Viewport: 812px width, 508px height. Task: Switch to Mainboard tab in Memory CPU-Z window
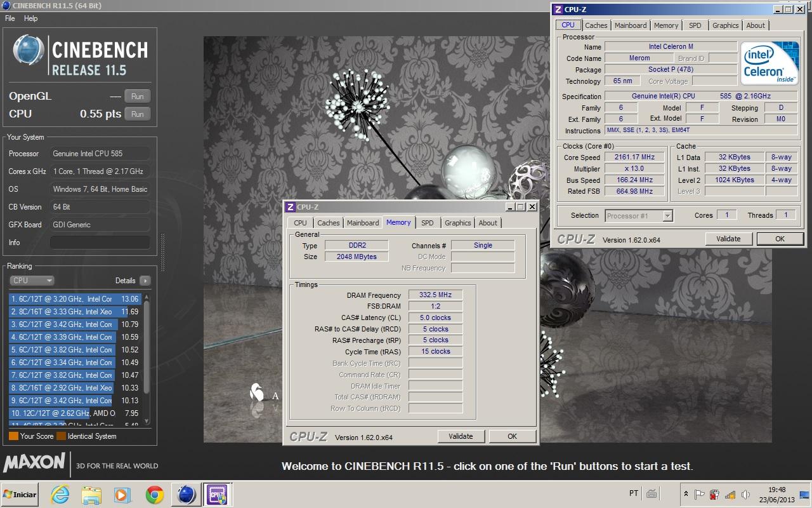point(363,223)
